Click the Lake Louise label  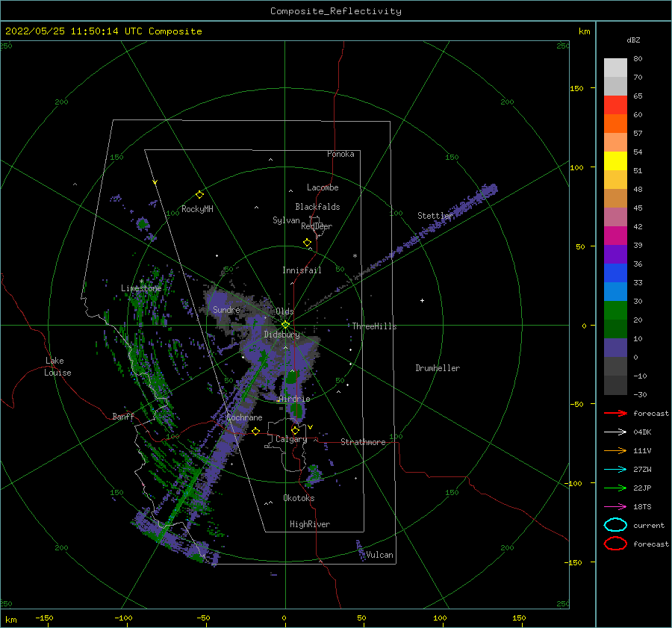(57, 367)
